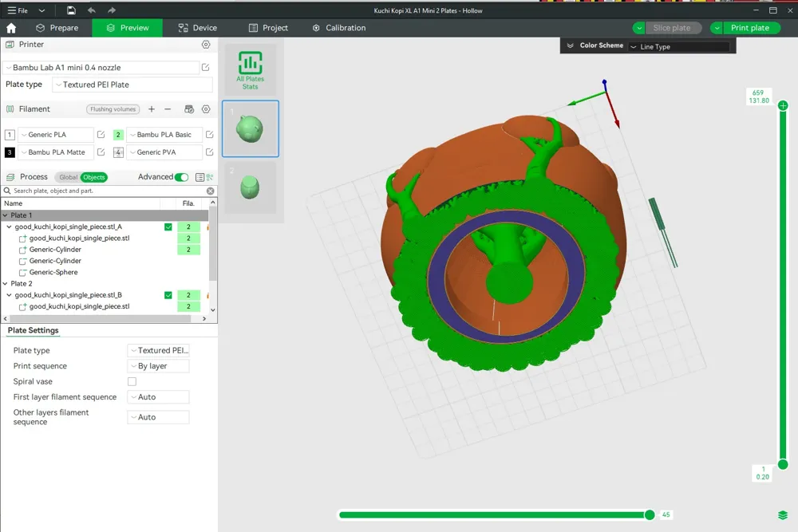Viewport: 798px width, 532px height.
Task: Open the Color Scheme Line Type dropdown
Action: (x=679, y=46)
